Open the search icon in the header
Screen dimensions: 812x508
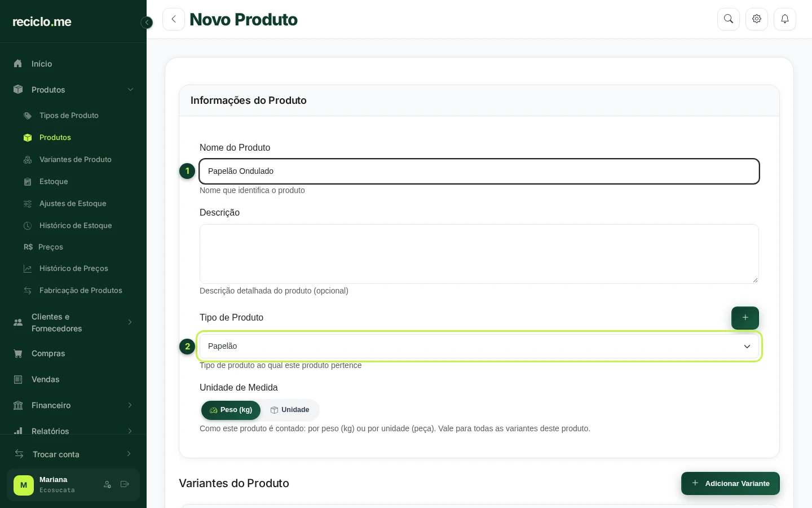pos(729,19)
